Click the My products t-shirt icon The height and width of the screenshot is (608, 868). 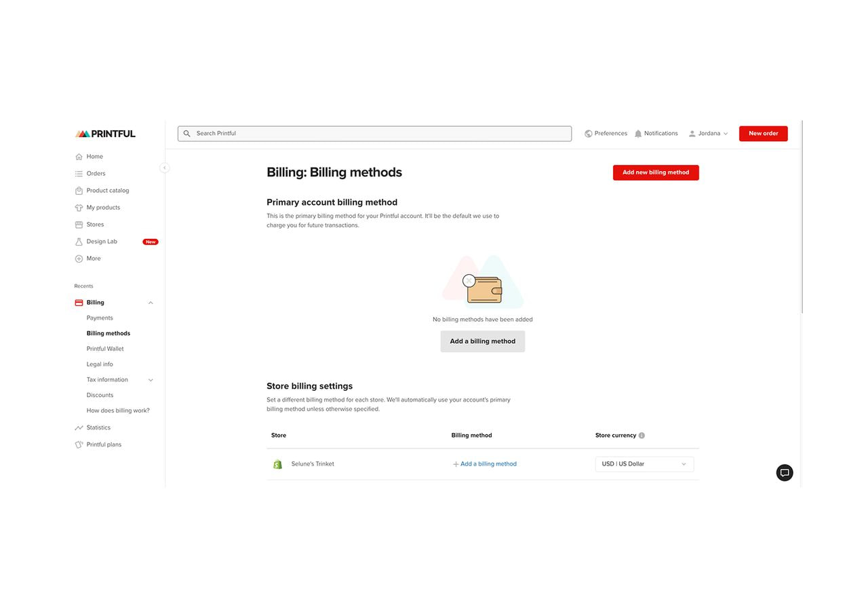pyautogui.click(x=79, y=208)
